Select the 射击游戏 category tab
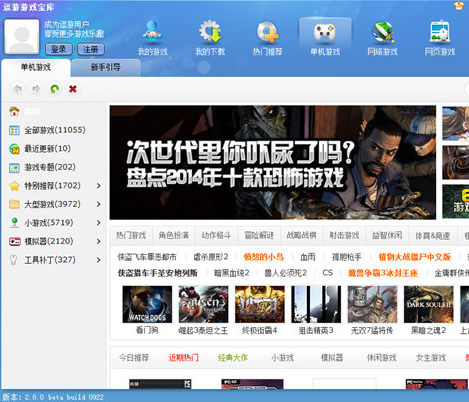Image resolution: width=469 pixels, height=402 pixels. [x=344, y=236]
